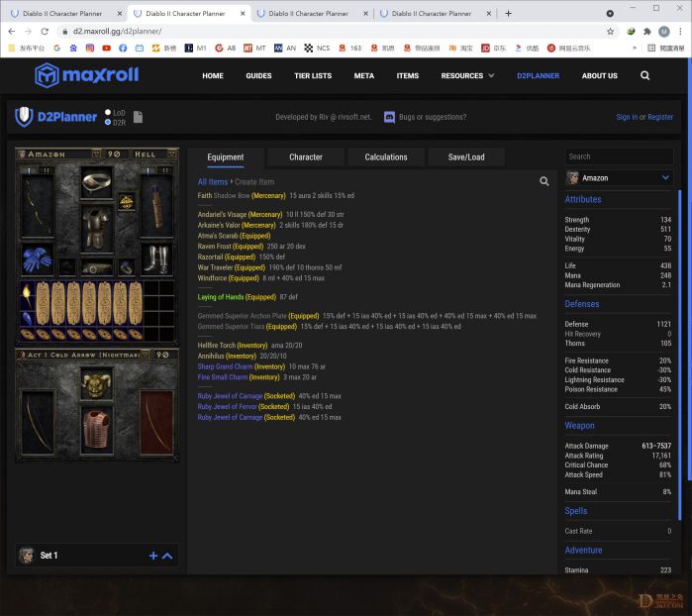Click the browser address bar
This screenshot has width=692, height=616.
tap(331, 32)
